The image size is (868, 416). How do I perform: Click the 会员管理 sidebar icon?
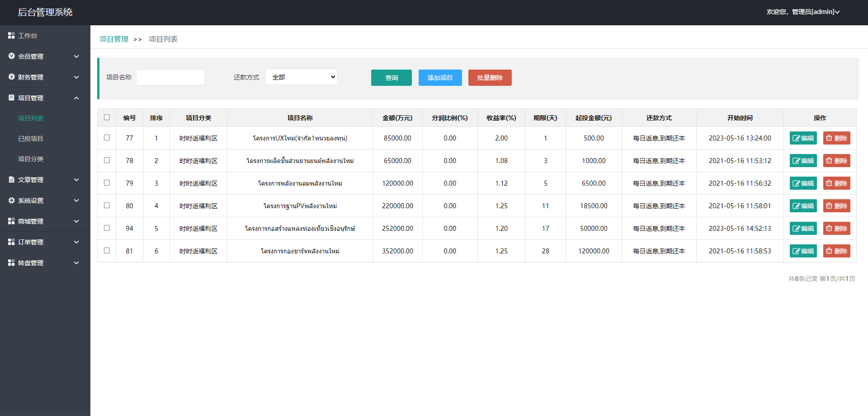point(11,56)
